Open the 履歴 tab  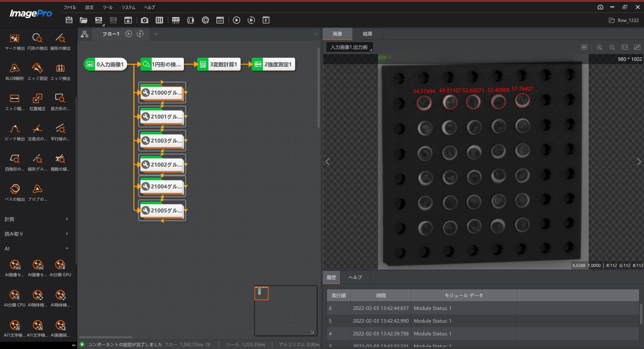[331, 277]
